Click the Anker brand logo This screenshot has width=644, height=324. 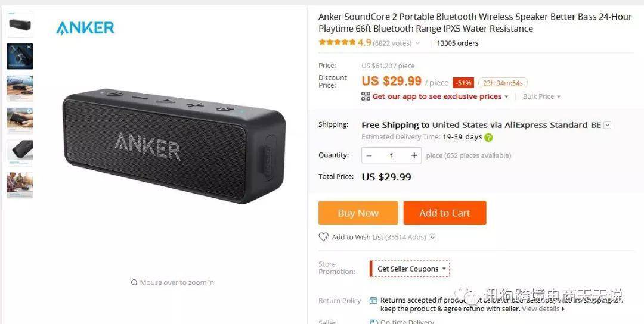pos(85,28)
